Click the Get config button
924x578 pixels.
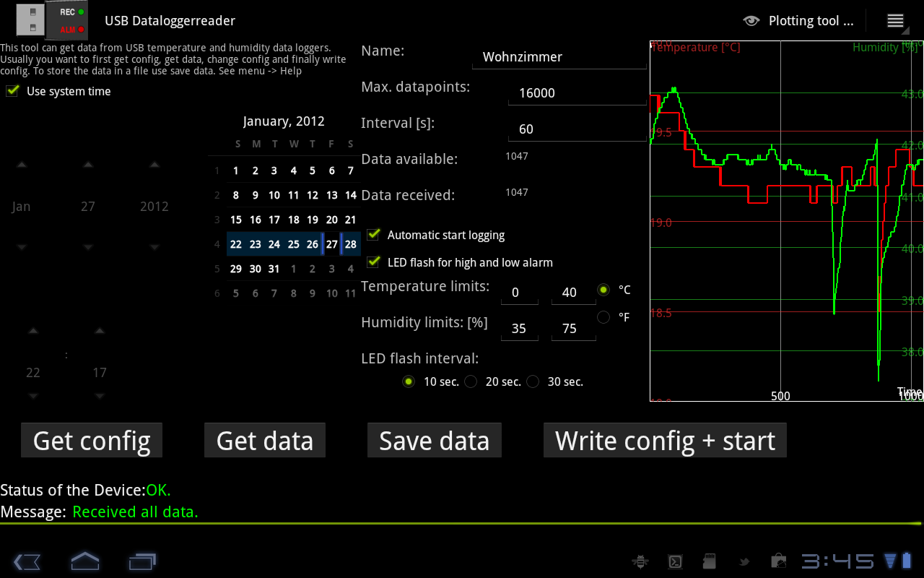pyautogui.click(x=92, y=441)
